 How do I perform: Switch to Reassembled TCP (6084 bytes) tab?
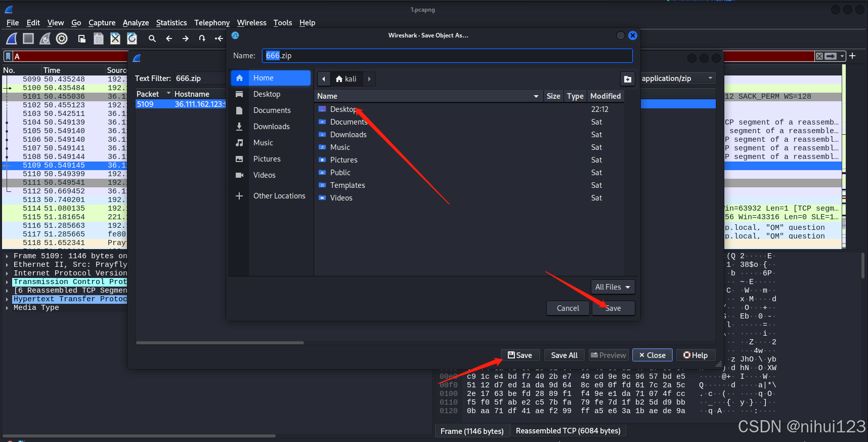[568, 431]
